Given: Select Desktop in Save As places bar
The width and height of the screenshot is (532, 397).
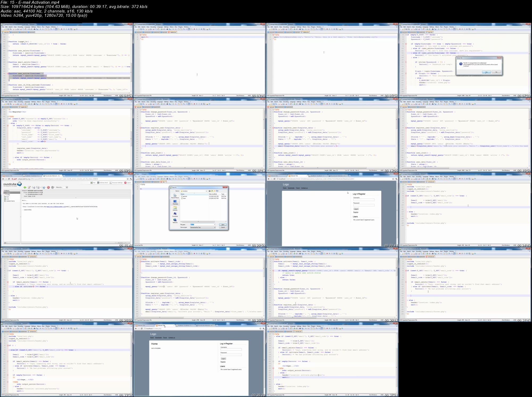Looking at the screenshot, I should [x=175, y=202].
